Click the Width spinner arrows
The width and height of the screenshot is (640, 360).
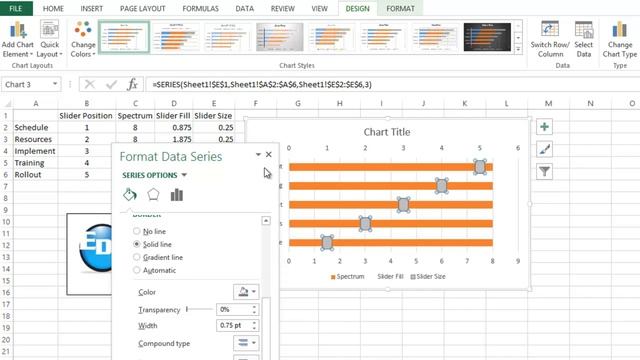pyautogui.click(x=255, y=325)
